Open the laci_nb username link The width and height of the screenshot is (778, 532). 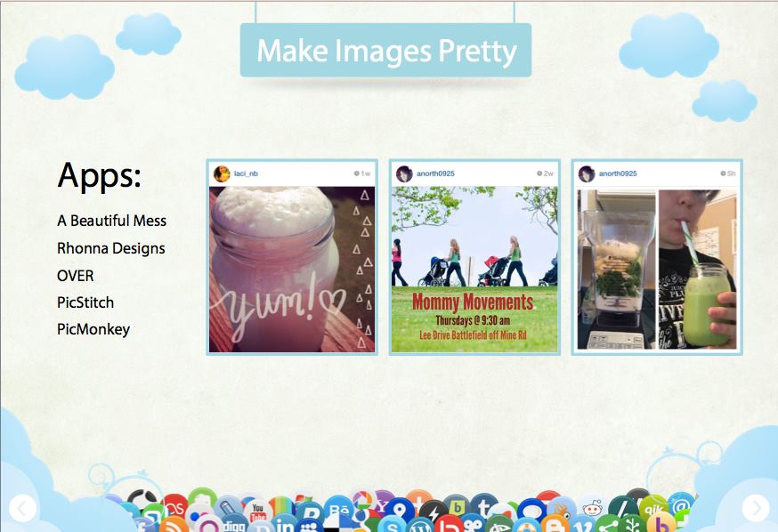(246, 173)
